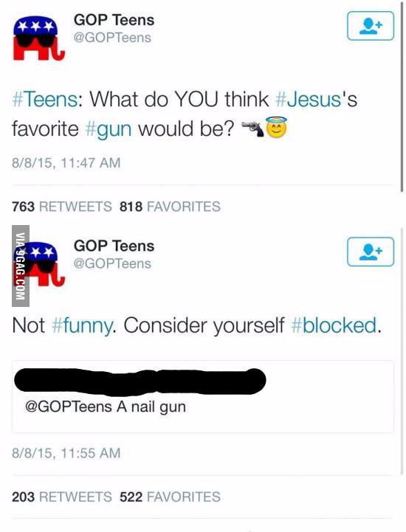406x532 pixels.
Task: Click the pistol emoji in the first tweet
Action: [x=252, y=129]
